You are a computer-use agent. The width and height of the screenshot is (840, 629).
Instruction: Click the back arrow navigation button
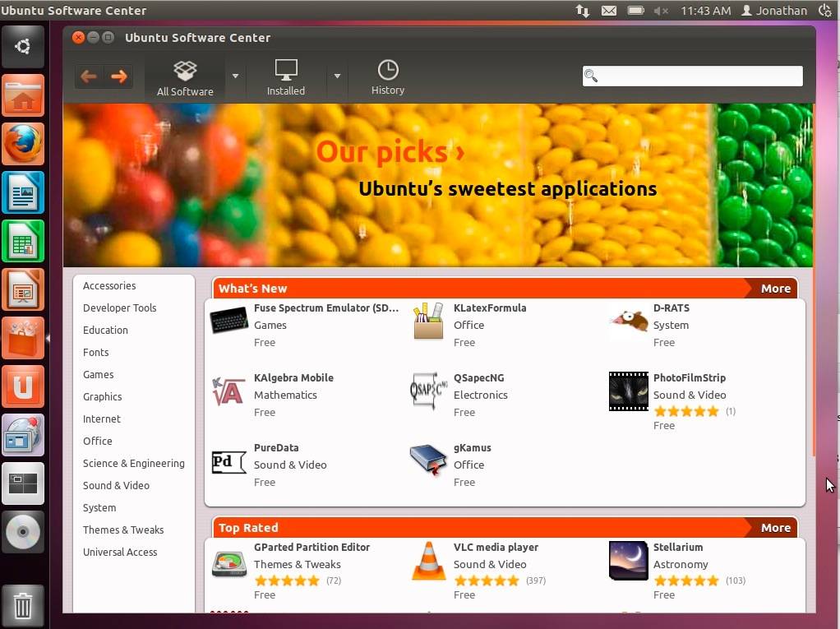click(89, 76)
